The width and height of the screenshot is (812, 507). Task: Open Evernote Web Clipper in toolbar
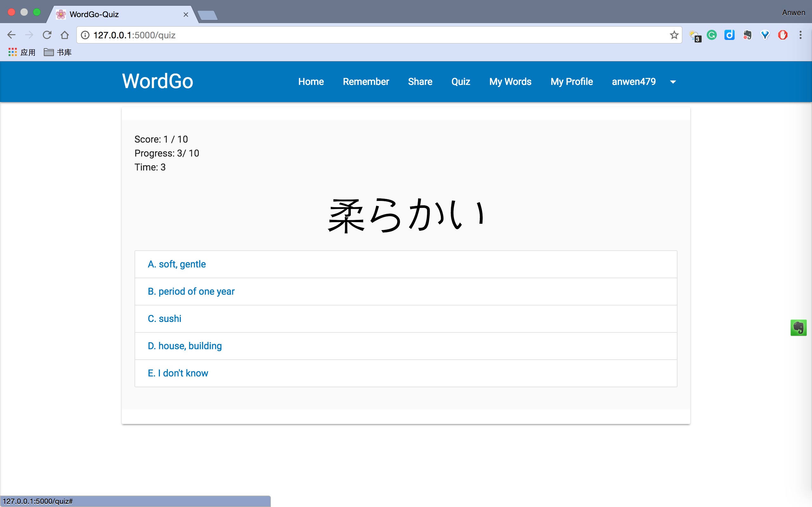click(747, 35)
